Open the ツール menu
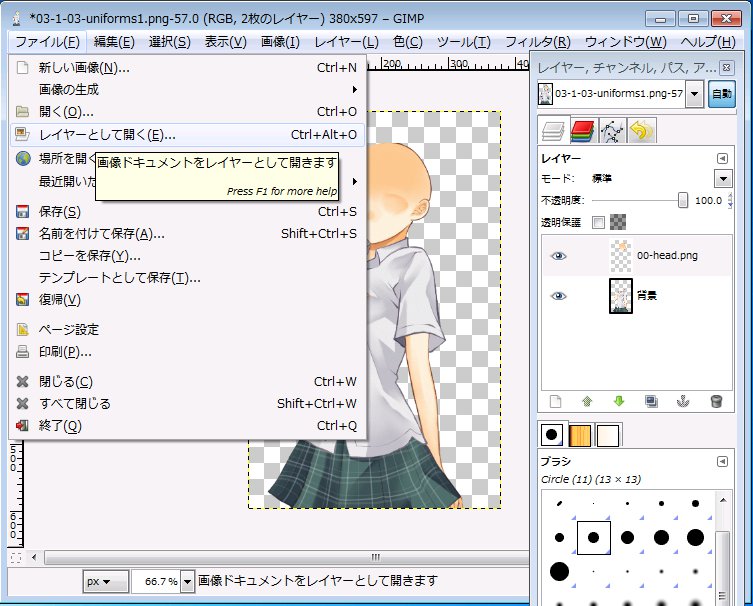 tap(463, 42)
